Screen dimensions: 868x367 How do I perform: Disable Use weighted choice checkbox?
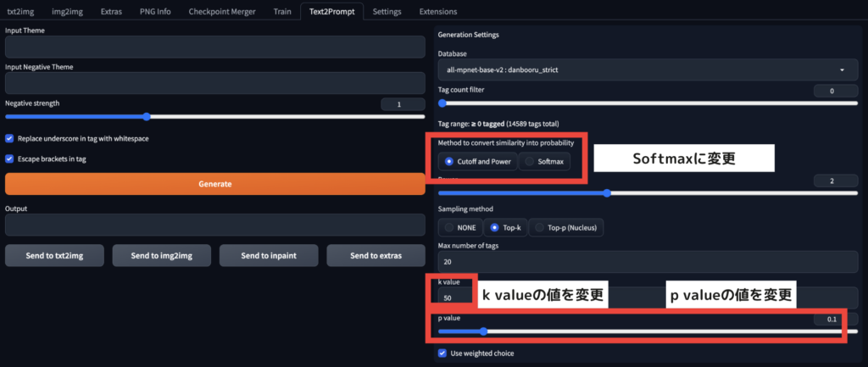(442, 353)
